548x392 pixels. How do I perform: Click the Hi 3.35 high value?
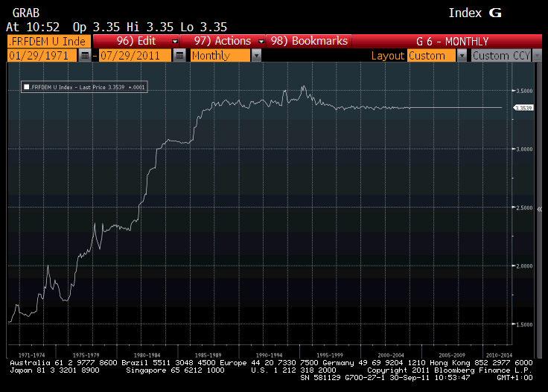tap(150, 27)
